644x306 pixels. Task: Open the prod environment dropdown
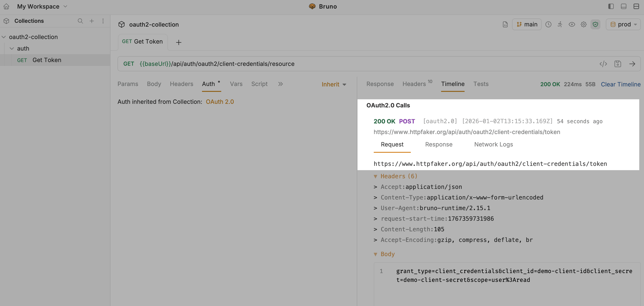(623, 24)
